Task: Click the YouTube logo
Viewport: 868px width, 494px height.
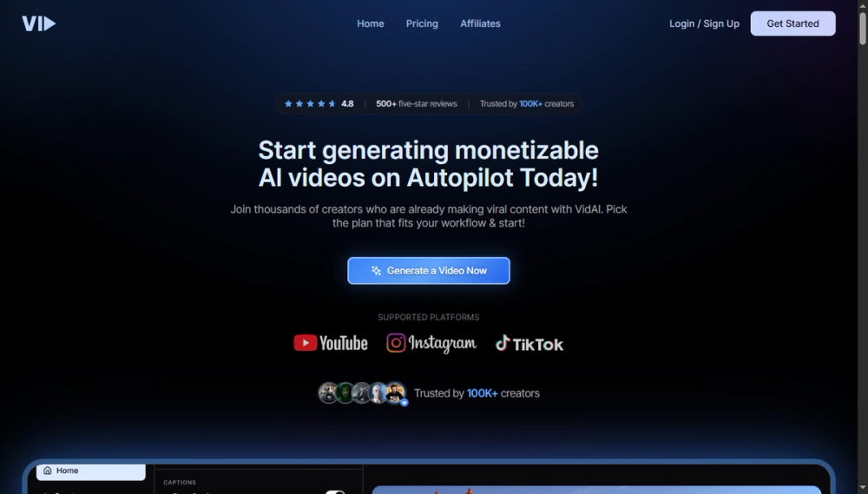Action: (x=331, y=343)
